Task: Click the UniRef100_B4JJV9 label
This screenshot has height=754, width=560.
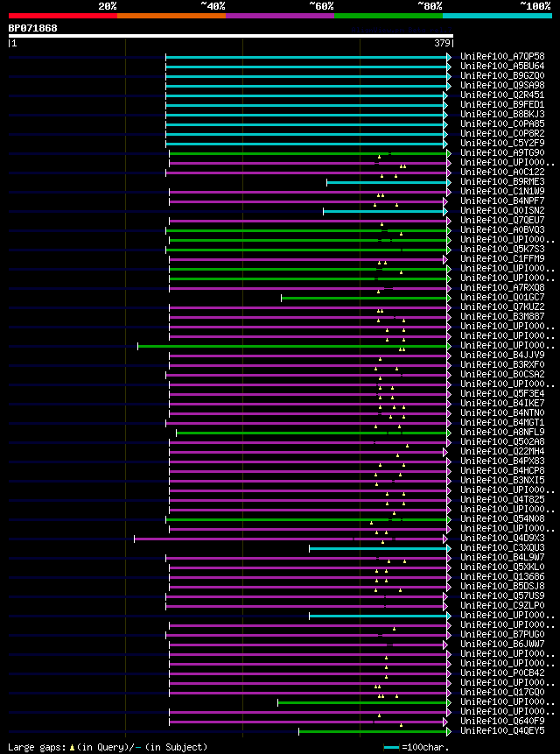Action: point(502,355)
